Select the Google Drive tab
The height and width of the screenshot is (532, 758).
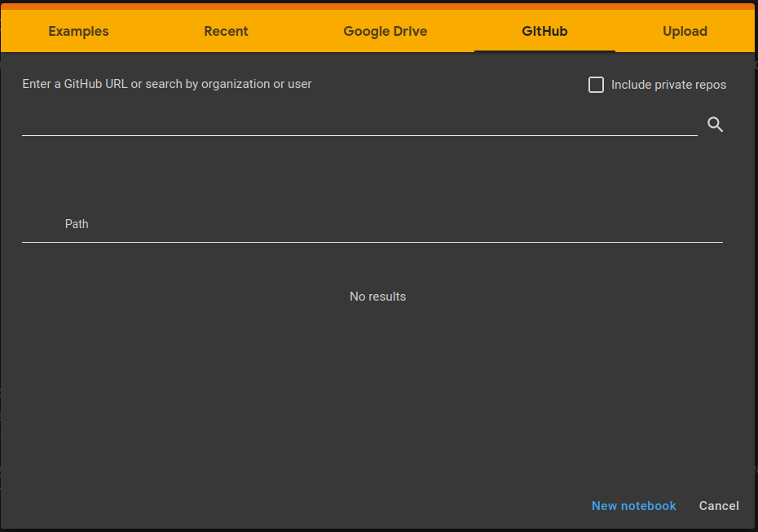point(385,32)
